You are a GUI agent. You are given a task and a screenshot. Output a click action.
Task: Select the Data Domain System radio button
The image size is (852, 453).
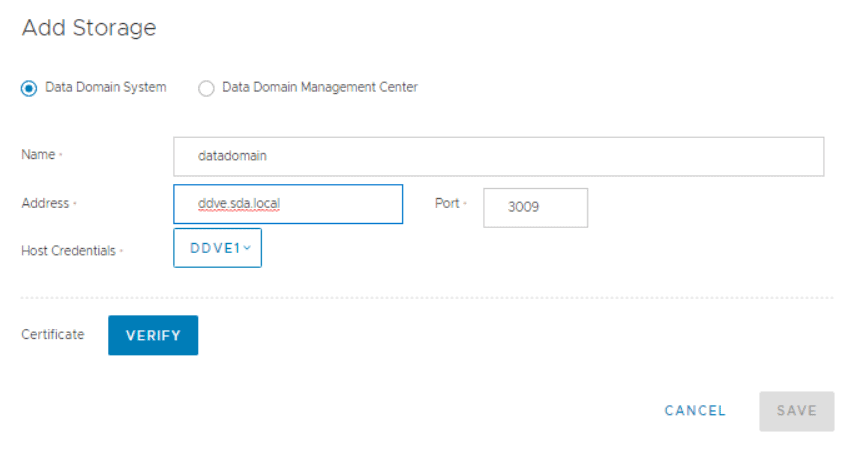[29, 88]
